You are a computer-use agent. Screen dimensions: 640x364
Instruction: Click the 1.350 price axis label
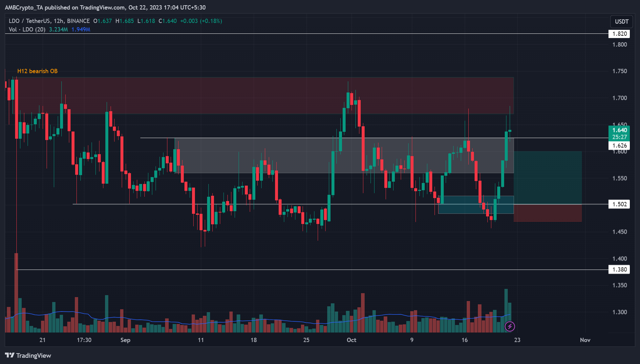pyautogui.click(x=619, y=285)
